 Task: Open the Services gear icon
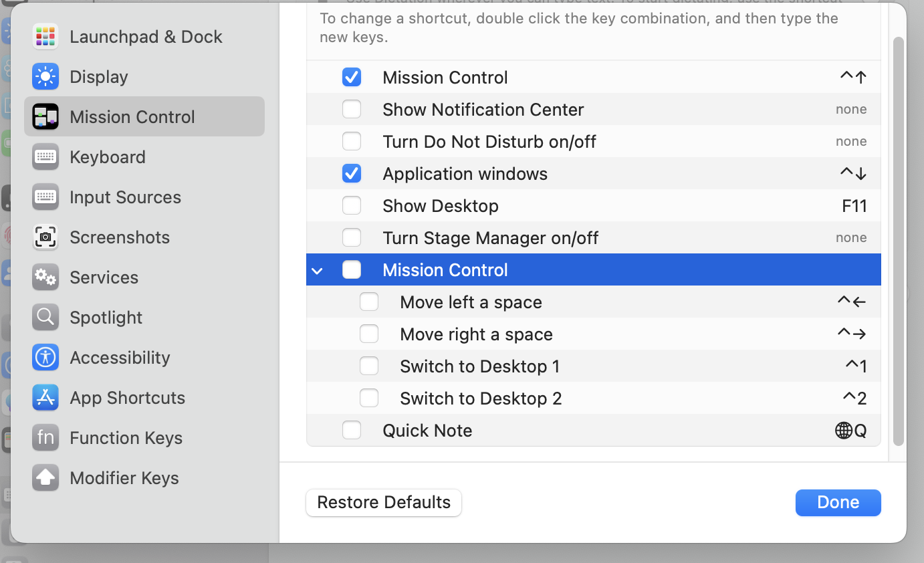coord(45,277)
